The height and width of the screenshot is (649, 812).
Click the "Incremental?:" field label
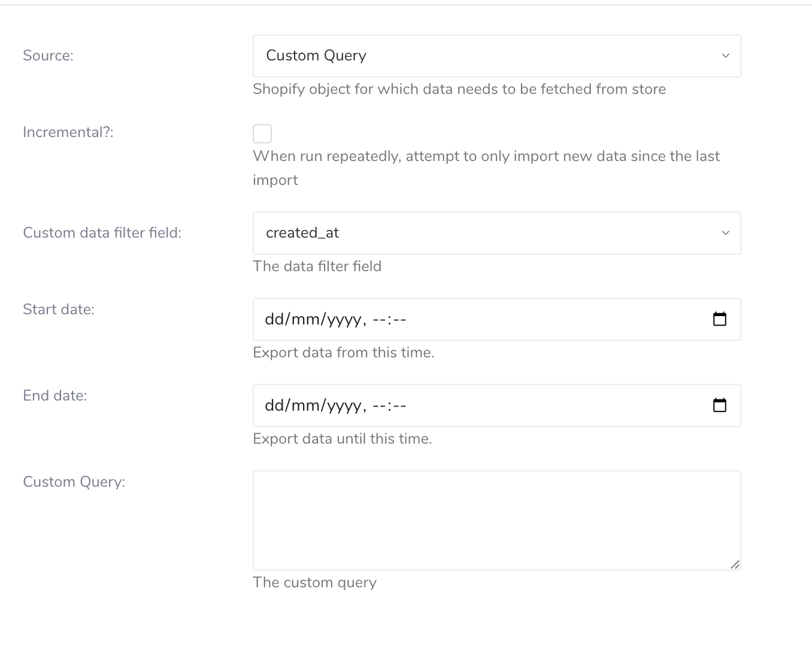click(68, 132)
